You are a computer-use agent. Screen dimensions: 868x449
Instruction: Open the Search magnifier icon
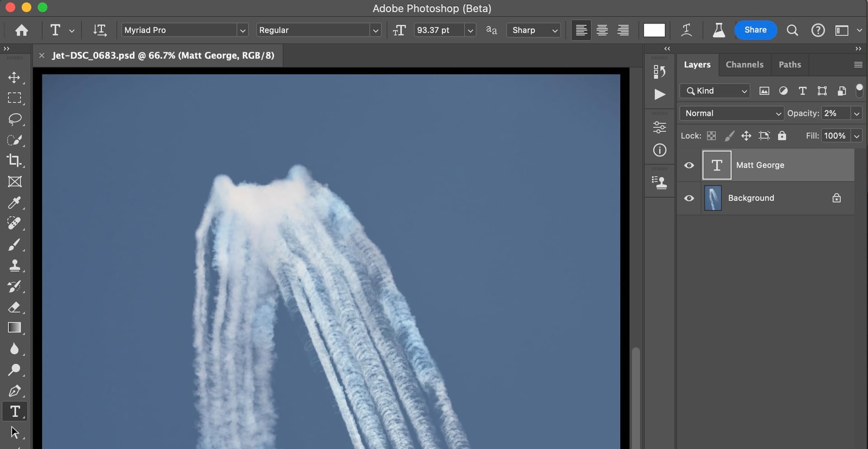792,30
